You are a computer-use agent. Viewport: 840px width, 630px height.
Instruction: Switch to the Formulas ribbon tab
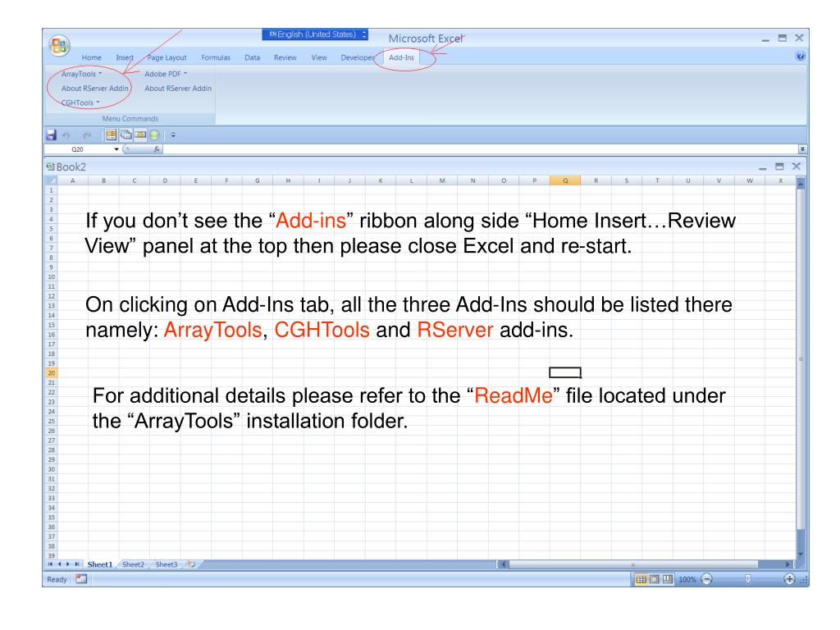coord(216,57)
